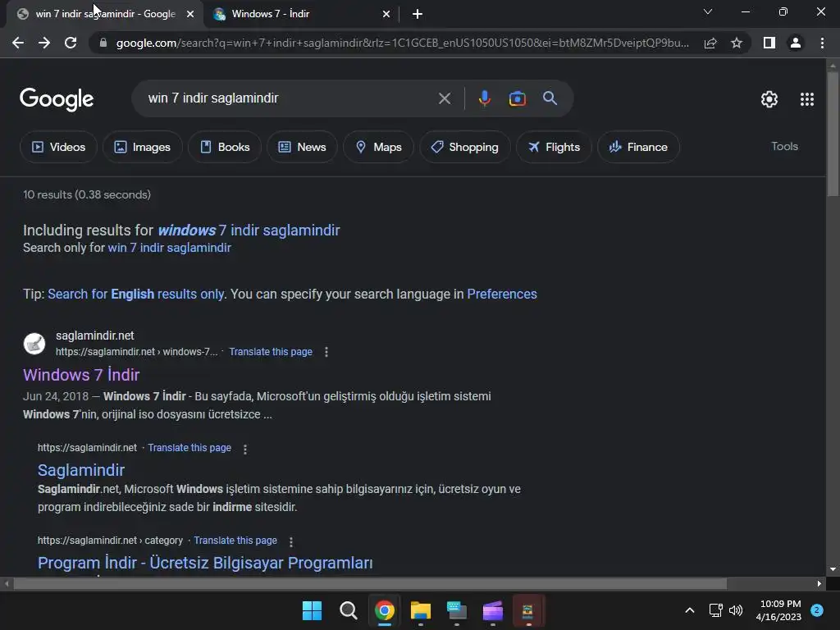The height and width of the screenshot is (630, 840).
Task: Open purple clapperboard app in taskbar
Action: tap(492, 610)
